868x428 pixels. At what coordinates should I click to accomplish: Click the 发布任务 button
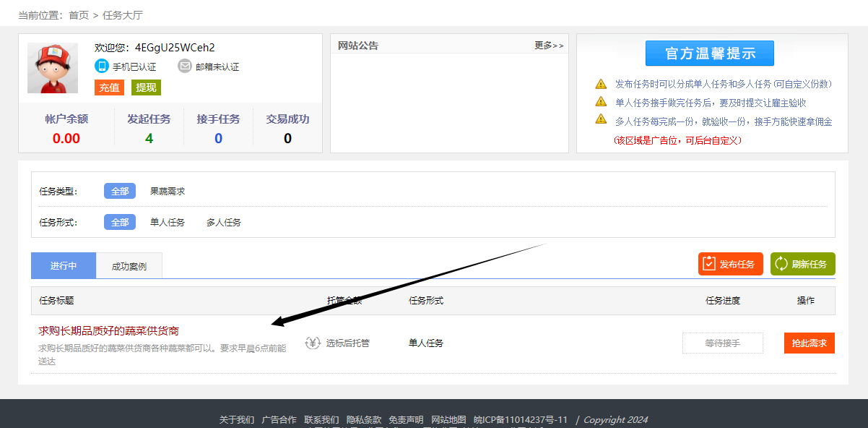click(x=731, y=264)
